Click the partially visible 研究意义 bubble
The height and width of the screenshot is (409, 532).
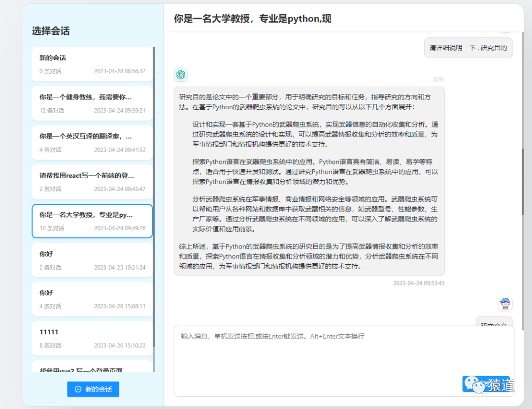[x=493, y=323]
